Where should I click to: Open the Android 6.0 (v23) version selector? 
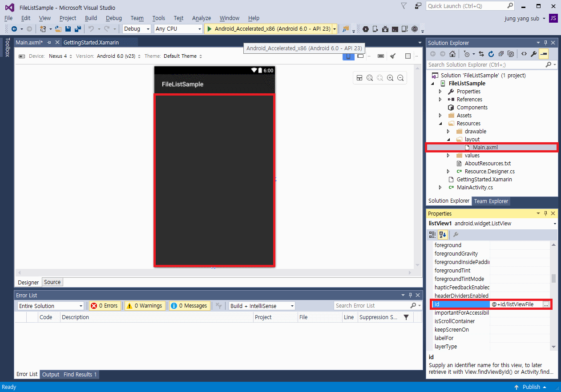pos(118,56)
